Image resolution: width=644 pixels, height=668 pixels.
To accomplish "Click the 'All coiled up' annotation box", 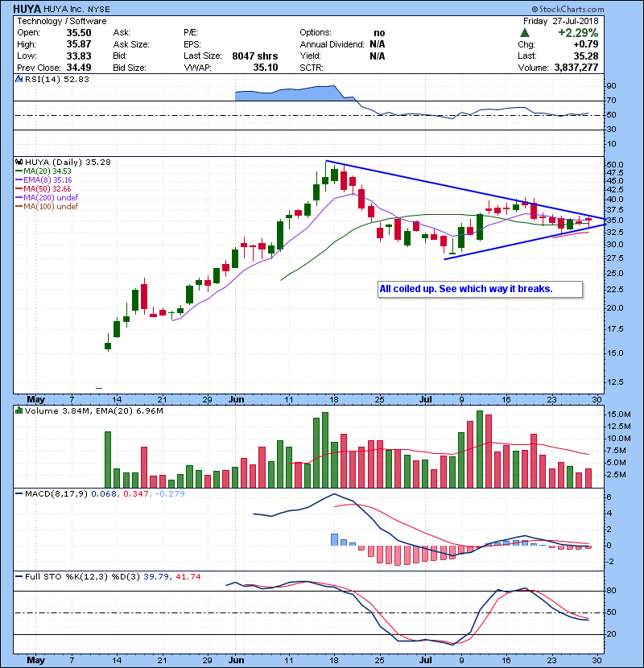I will (480, 289).
